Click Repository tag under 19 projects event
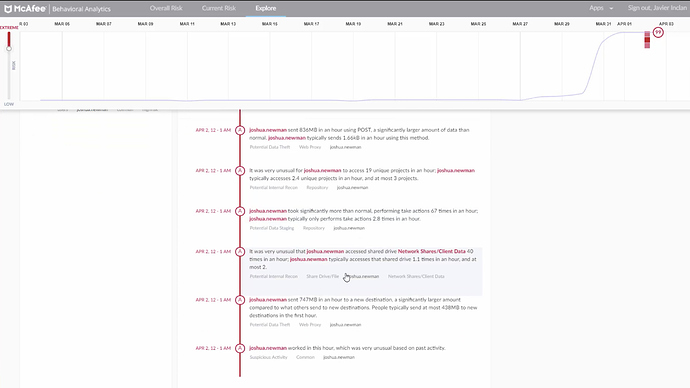The height and width of the screenshot is (388, 690). tap(317, 188)
